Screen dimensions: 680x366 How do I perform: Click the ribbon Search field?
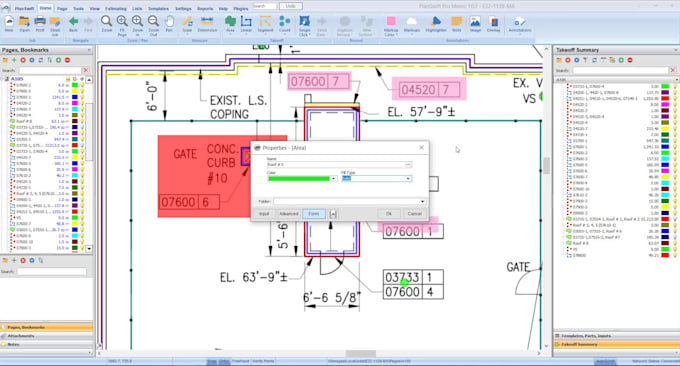pyautogui.click(x=265, y=6)
